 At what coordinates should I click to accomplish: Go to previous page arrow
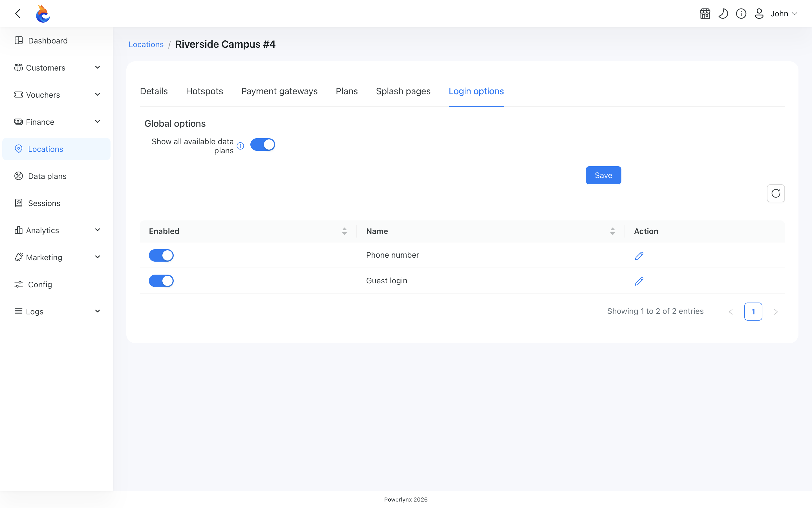[731, 312]
